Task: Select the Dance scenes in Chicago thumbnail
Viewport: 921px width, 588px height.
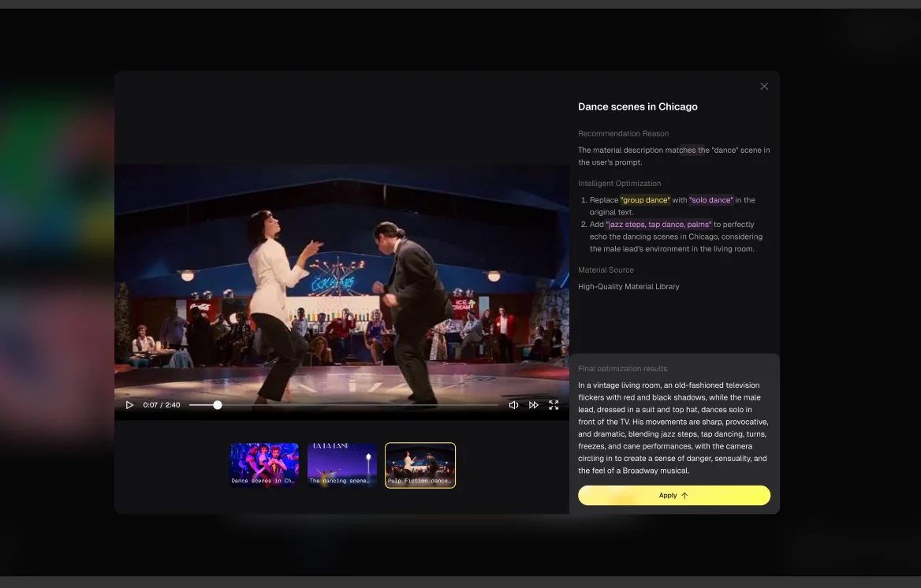Action: click(264, 464)
